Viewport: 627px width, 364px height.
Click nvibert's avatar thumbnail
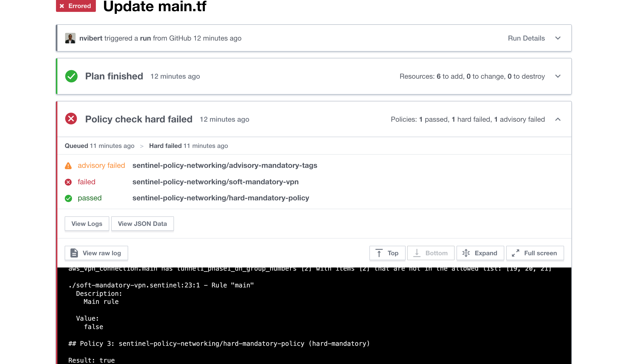tap(70, 38)
